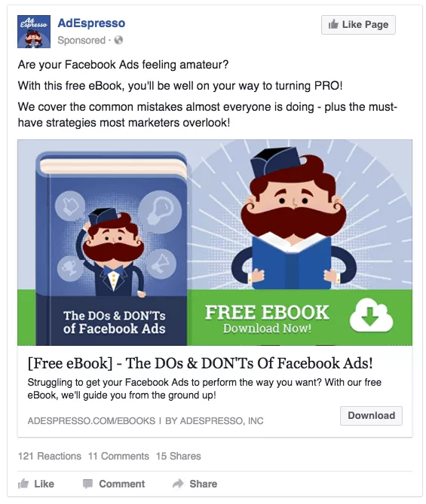The height and width of the screenshot is (504, 426).
Task: Open the 15 Shares link
Action: click(178, 456)
